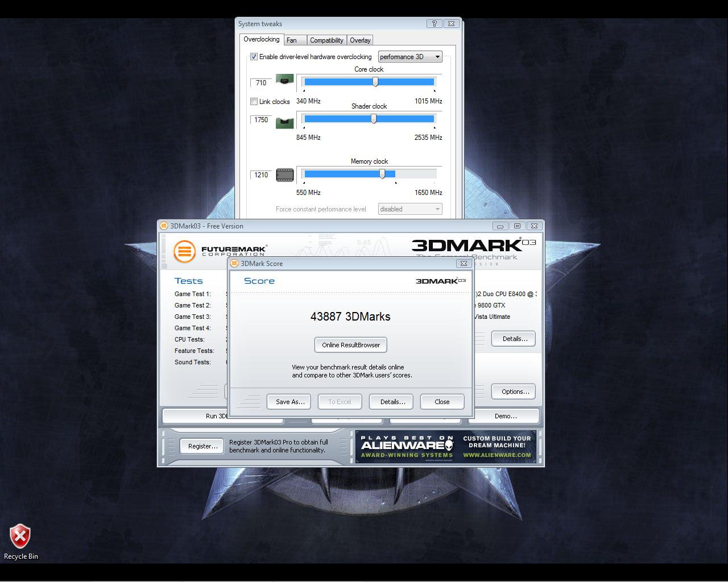Click the Core clock slider handle
Viewport: 728px width, 582px height.
[375, 82]
